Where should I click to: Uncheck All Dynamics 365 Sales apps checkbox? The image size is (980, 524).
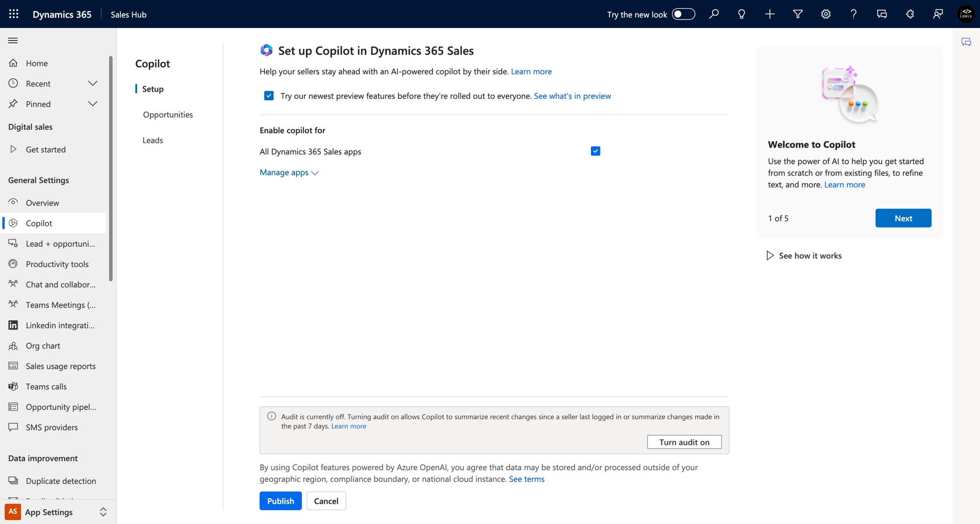[595, 151]
